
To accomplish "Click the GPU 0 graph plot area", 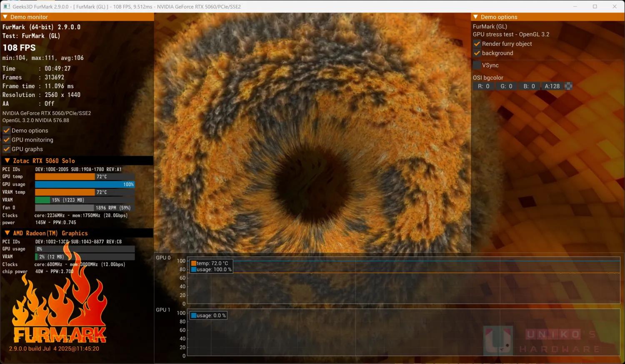I will click(403, 280).
